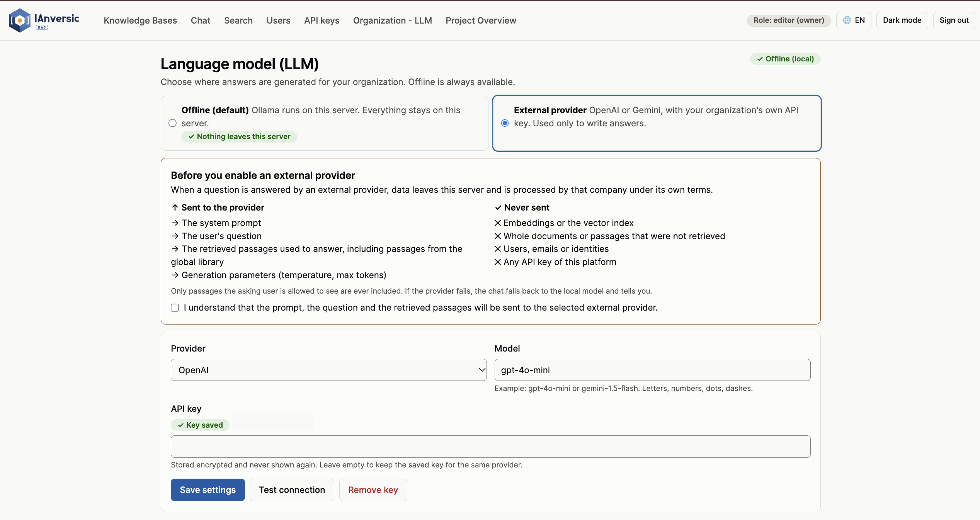Click Save settings button

tap(208, 490)
